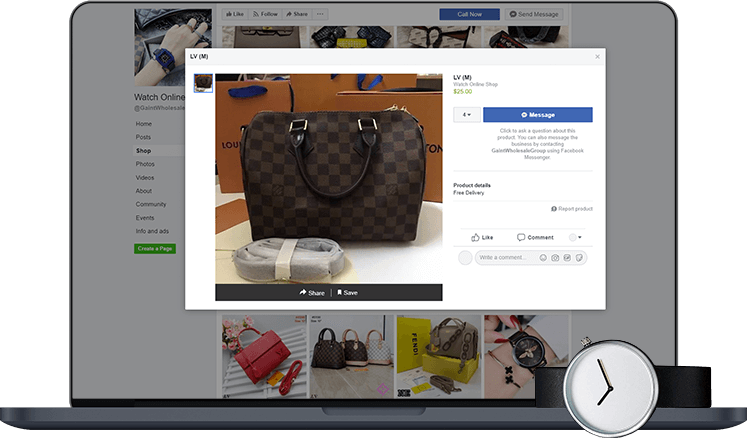
Task: Insert an emoji via the smiley icon
Action: tap(543, 258)
